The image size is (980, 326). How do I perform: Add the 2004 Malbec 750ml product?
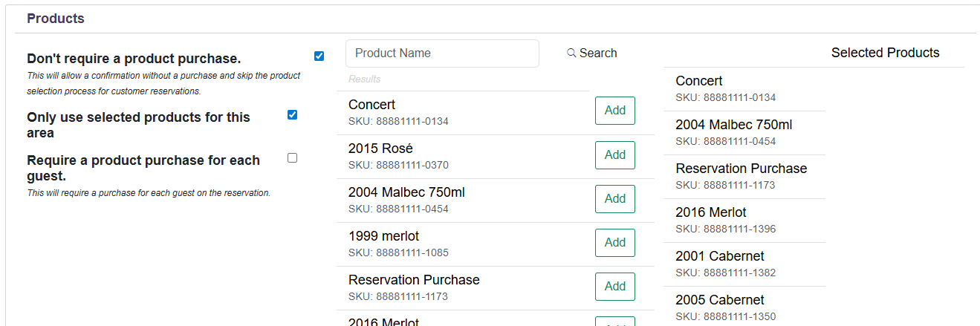click(x=614, y=199)
